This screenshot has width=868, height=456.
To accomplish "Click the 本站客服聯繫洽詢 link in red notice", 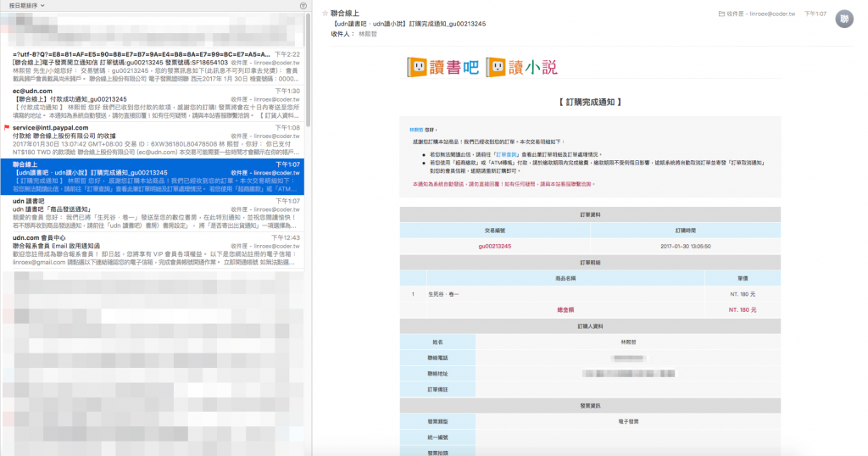I will tap(565, 184).
